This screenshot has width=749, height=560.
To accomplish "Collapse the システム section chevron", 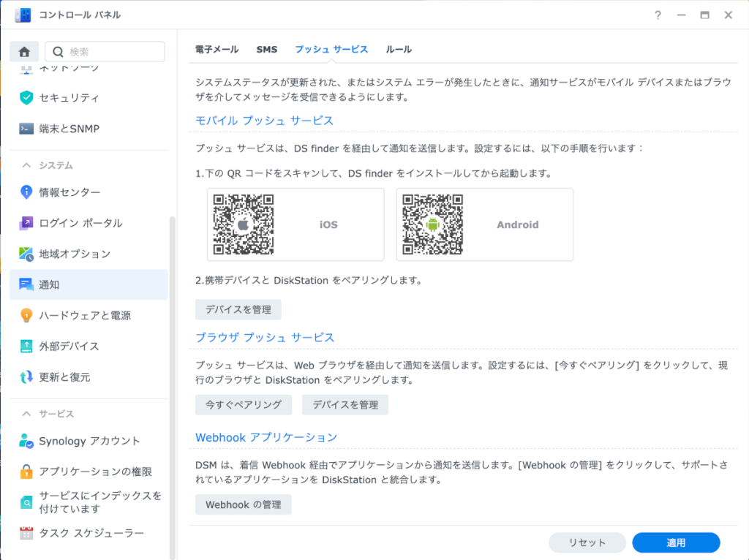I will point(26,165).
